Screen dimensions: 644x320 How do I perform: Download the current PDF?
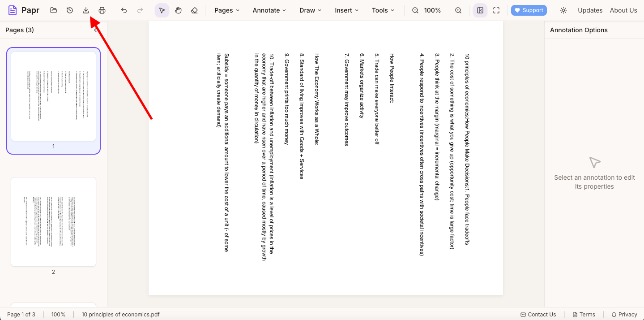pyautogui.click(x=85, y=10)
